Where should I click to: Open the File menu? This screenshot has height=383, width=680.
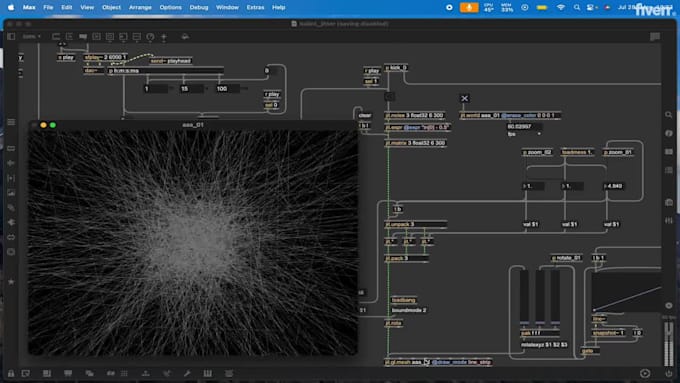48,7
